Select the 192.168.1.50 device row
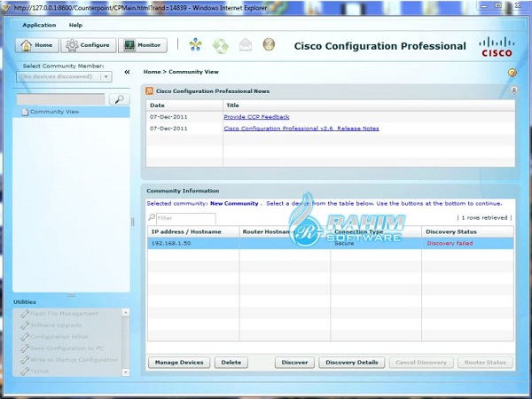This screenshot has height=399, width=532. pyautogui.click(x=331, y=243)
